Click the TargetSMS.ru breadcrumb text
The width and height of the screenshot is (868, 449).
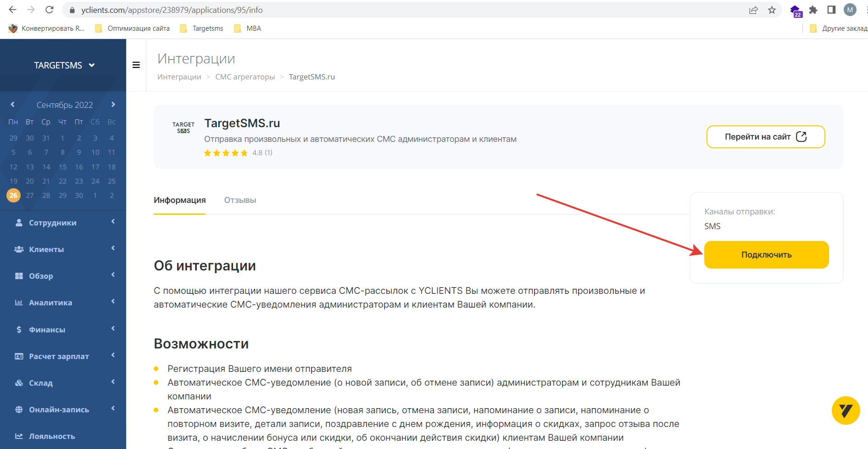(312, 77)
